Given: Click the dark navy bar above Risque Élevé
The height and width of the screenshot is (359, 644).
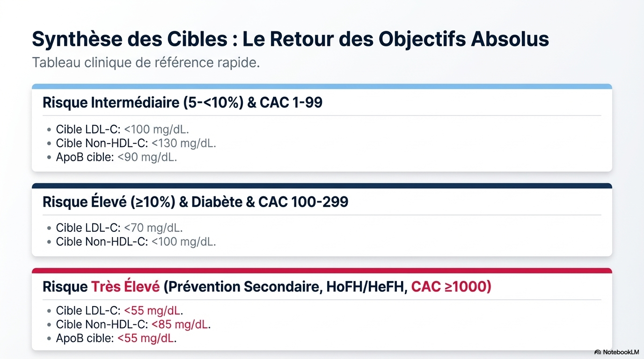Looking at the screenshot, I should [x=322, y=186].
